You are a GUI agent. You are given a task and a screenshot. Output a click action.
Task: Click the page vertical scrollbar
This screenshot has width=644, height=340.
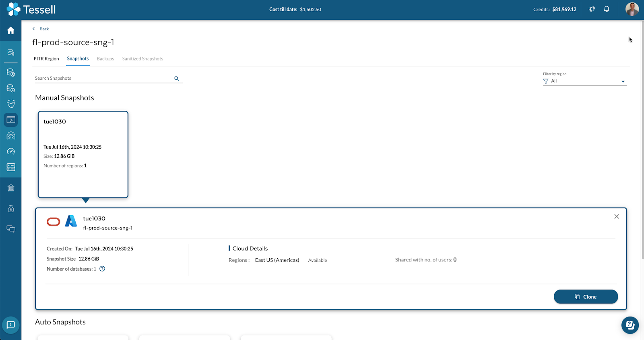click(x=642, y=139)
